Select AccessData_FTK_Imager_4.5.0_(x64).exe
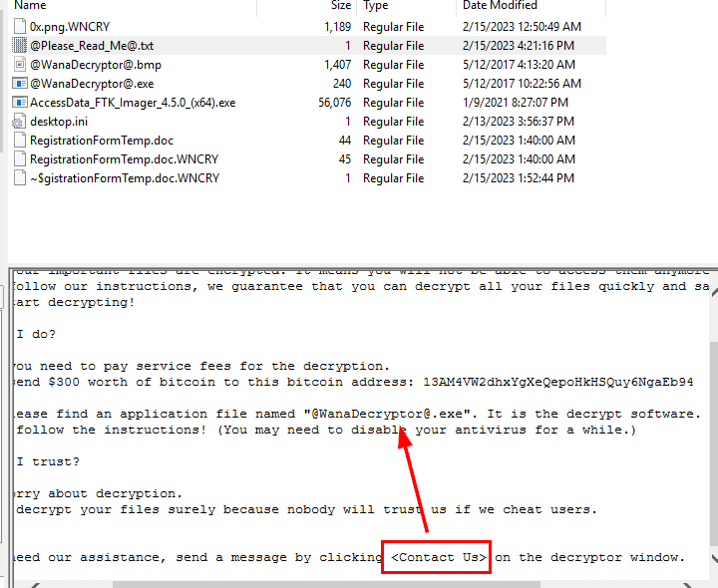The image size is (718, 588). (x=133, y=102)
